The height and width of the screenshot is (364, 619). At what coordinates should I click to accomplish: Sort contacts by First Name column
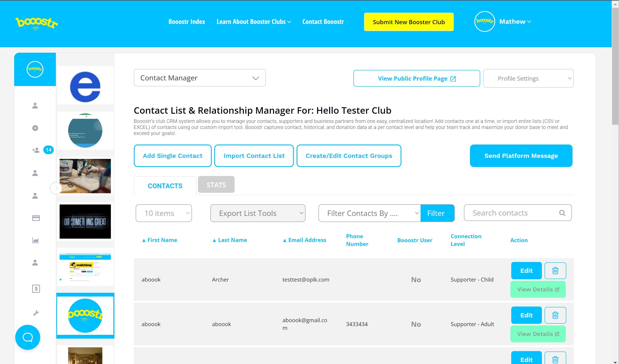tap(160, 240)
